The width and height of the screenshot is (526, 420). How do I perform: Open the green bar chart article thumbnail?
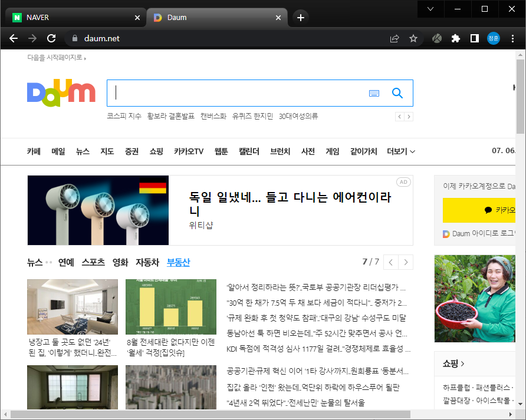[x=171, y=307]
